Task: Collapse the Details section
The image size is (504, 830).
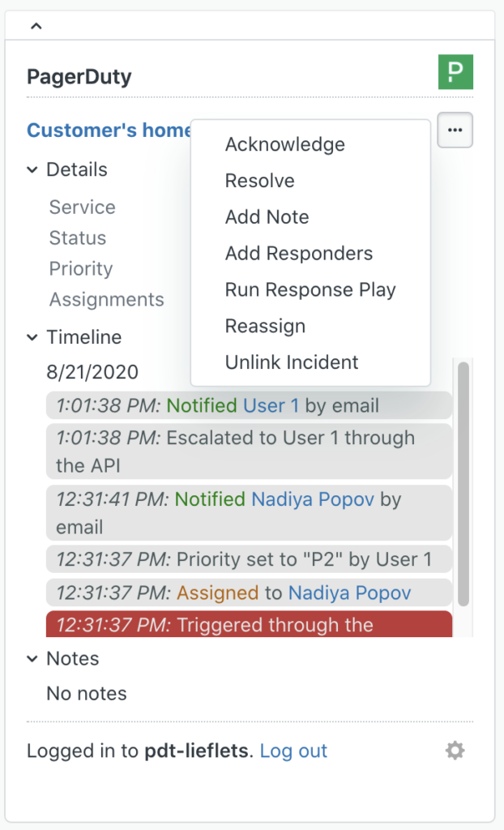Action: point(32,170)
